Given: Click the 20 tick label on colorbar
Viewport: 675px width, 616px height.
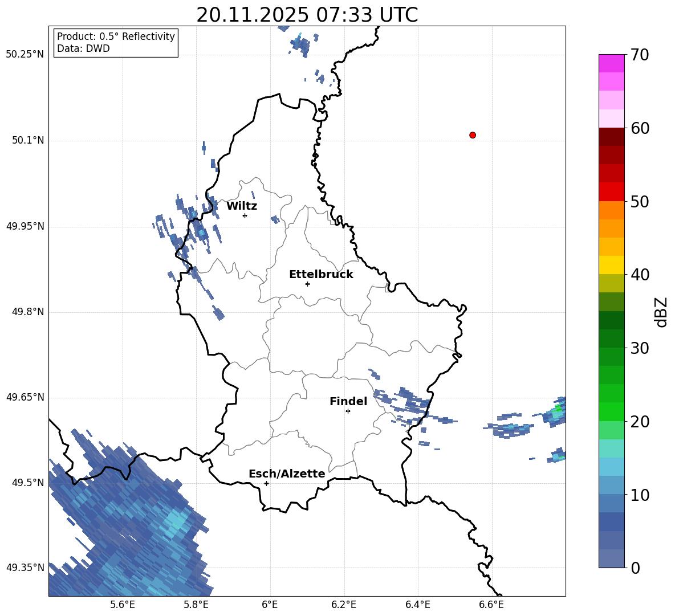Looking at the screenshot, I should 640,422.
